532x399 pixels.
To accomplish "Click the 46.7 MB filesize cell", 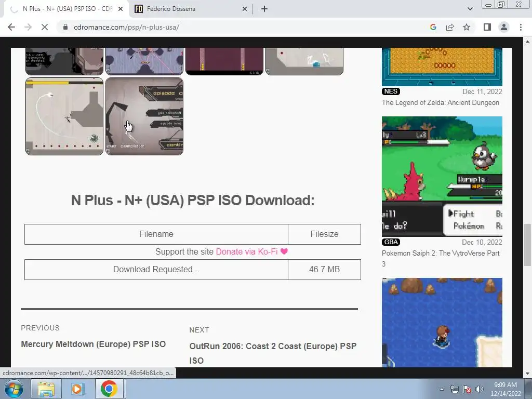I will [324, 270].
